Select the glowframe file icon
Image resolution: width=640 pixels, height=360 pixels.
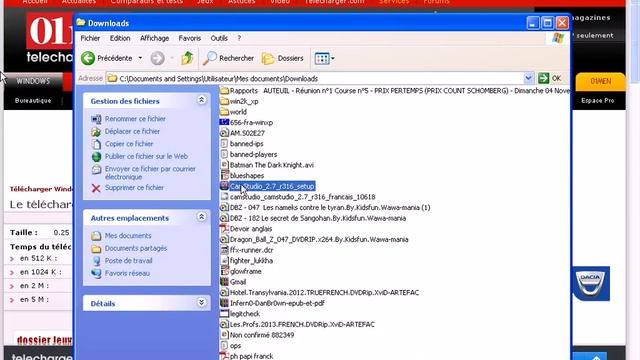(224, 271)
